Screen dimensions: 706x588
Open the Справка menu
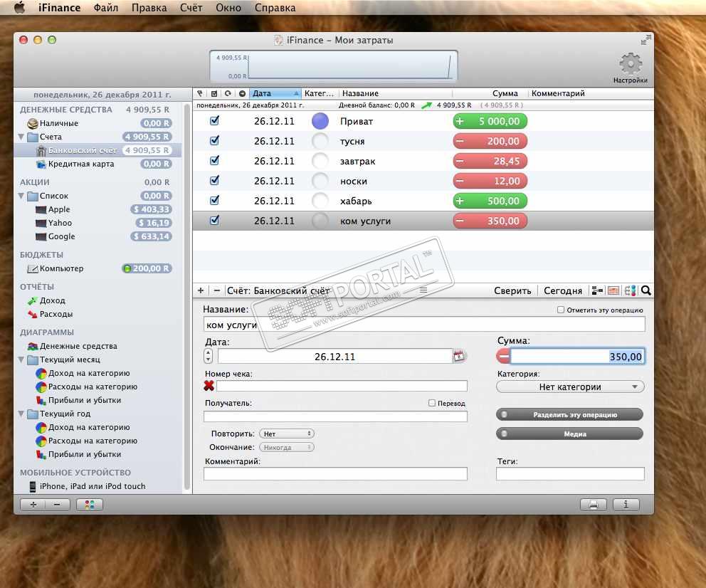(x=275, y=8)
